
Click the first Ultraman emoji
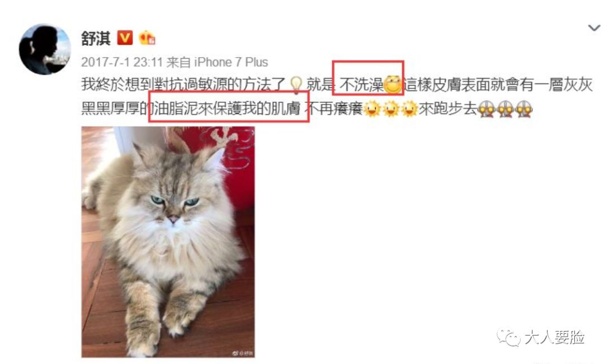pyautogui.click(x=487, y=109)
